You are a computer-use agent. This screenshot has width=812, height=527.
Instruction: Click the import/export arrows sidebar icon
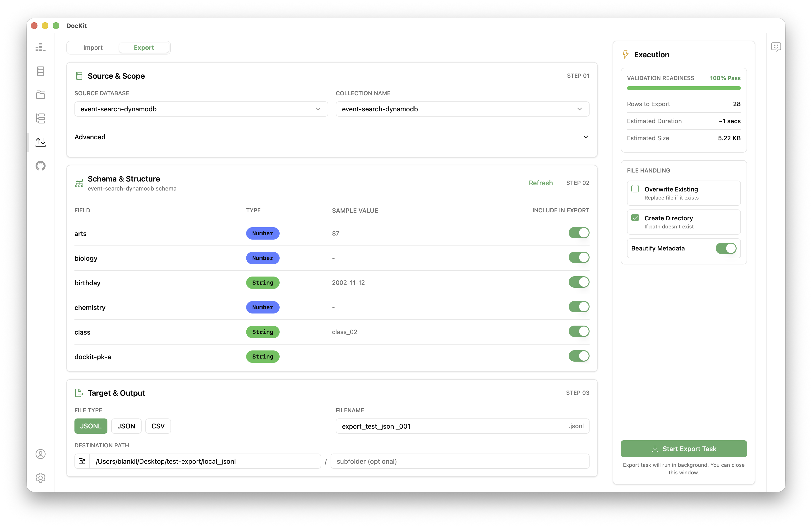tap(40, 142)
